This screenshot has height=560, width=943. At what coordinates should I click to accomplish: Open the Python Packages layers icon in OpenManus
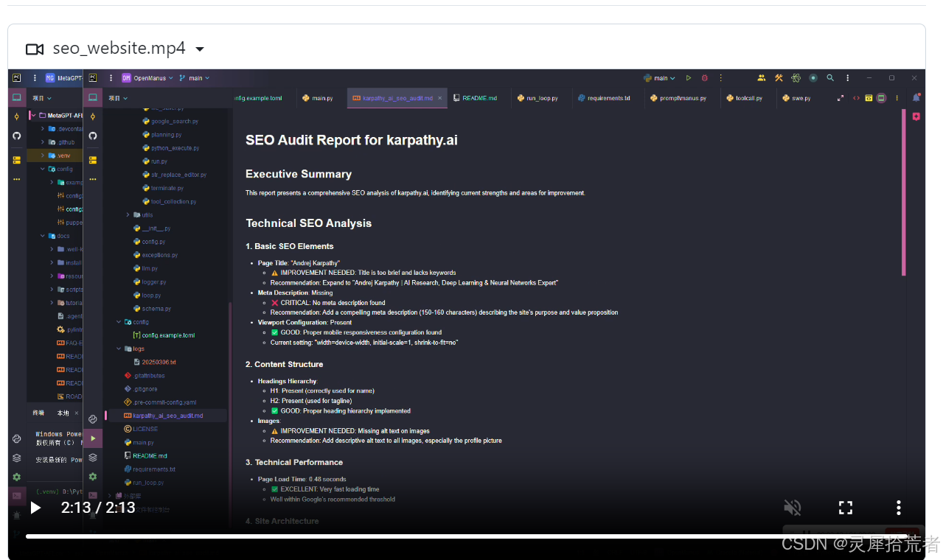coord(93,458)
